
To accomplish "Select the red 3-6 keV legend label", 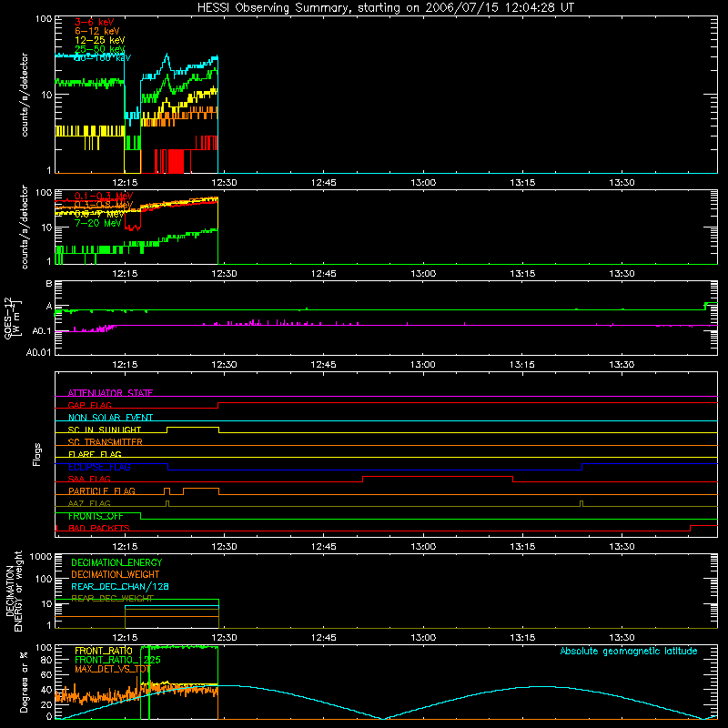I will pos(94,22).
